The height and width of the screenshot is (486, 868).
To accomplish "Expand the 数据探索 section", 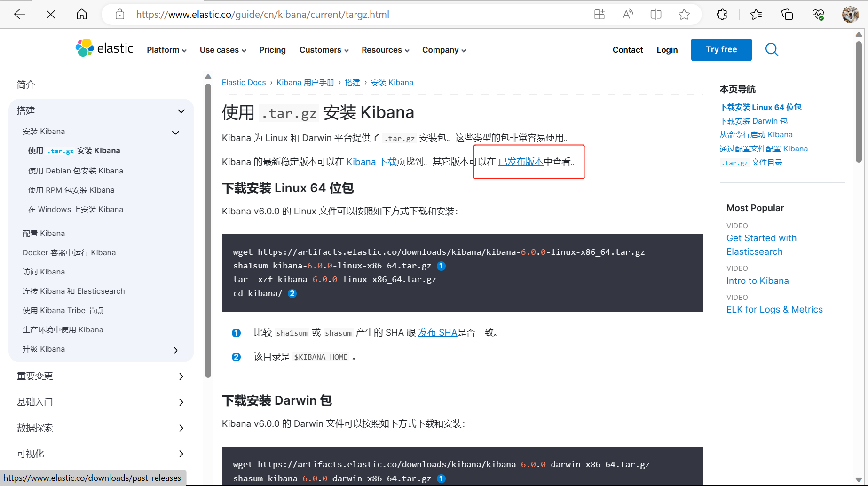I will click(x=181, y=428).
